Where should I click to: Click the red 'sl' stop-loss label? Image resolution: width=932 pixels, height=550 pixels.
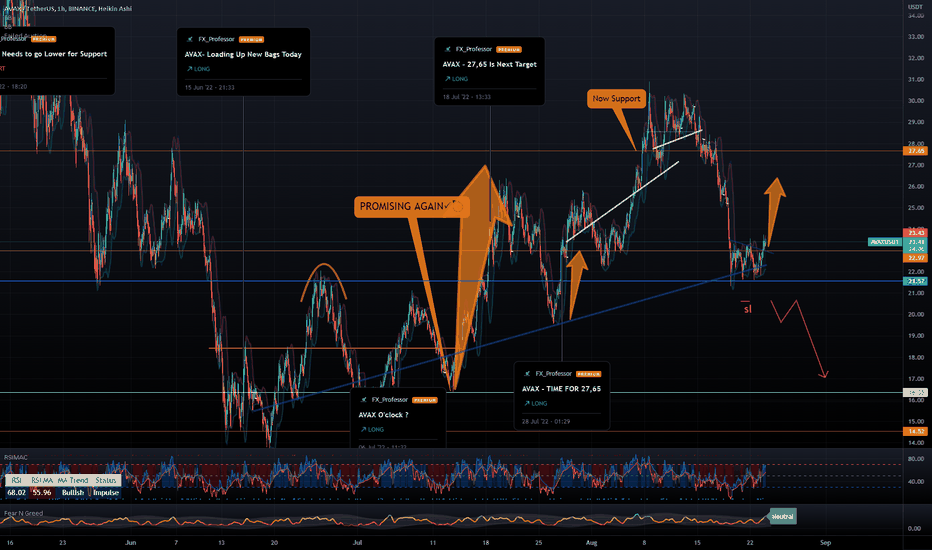coord(747,309)
